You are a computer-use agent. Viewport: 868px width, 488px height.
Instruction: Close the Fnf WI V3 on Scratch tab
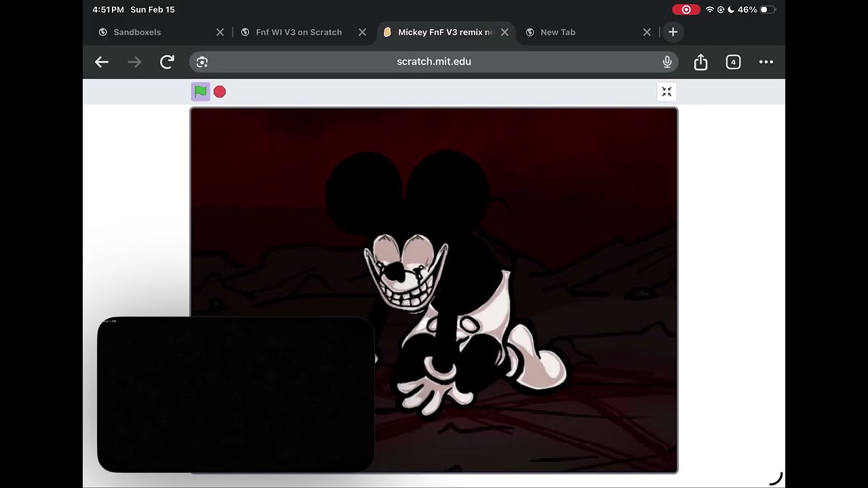(362, 32)
